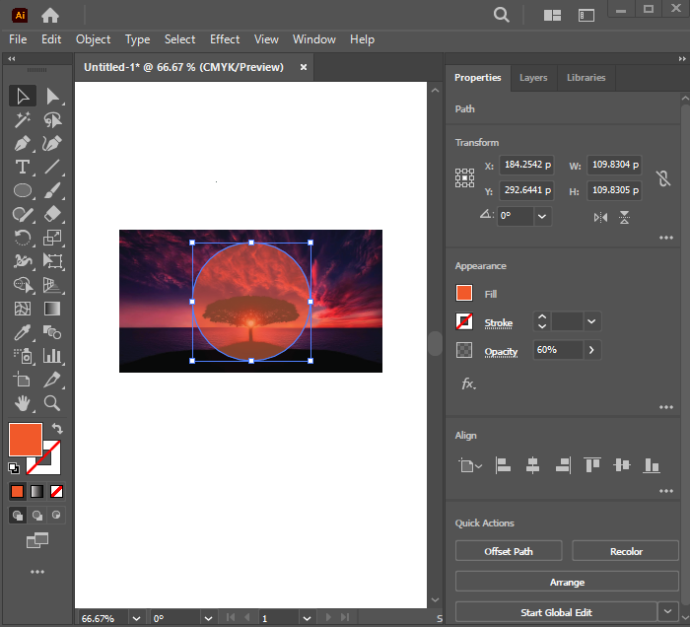Image resolution: width=690 pixels, height=627 pixels.
Task: Open the Window menu
Action: [314, 40]
